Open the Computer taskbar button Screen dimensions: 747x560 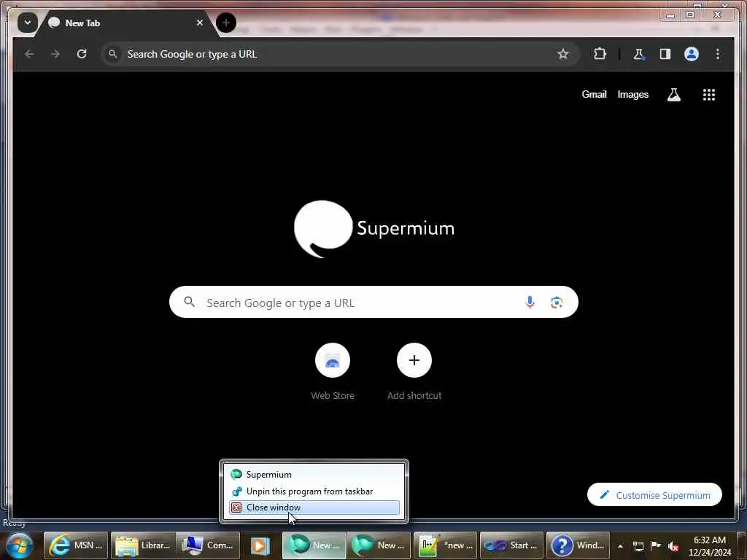208,545
